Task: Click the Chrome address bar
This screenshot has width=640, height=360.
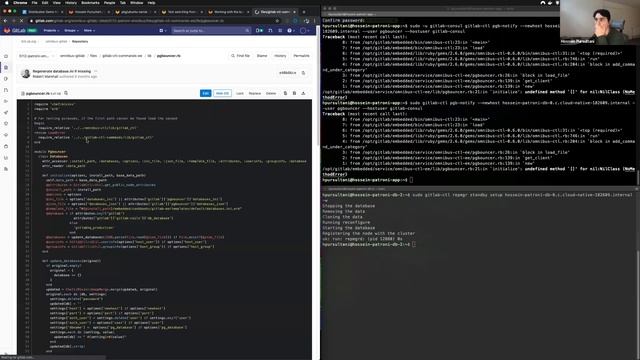Action: pos(155,21)
